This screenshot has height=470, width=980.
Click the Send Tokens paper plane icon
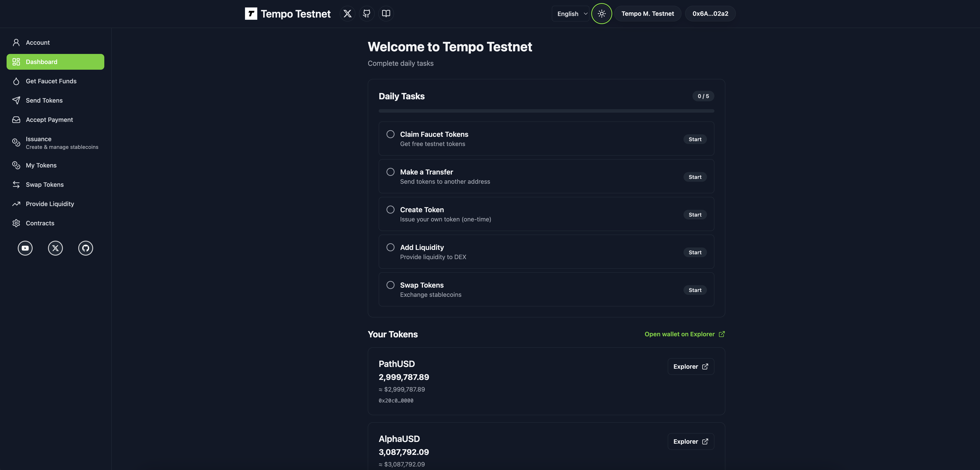(16, 100)
